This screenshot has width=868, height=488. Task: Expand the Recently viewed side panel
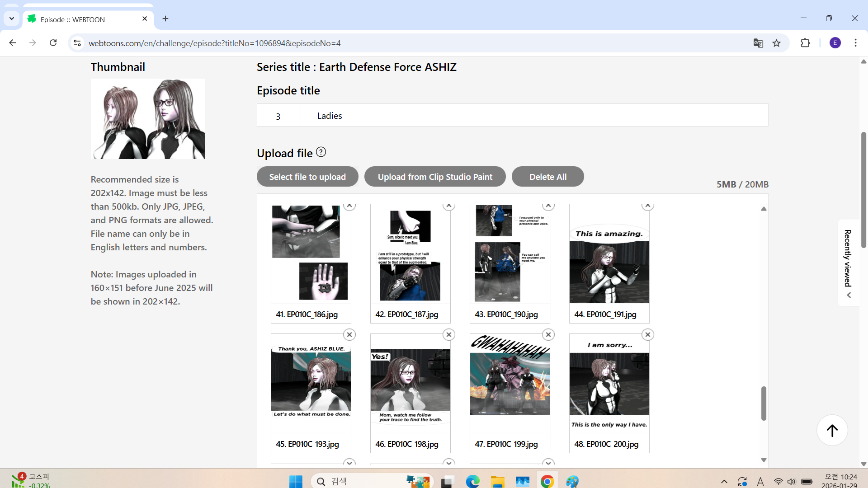tap(848, 262)
